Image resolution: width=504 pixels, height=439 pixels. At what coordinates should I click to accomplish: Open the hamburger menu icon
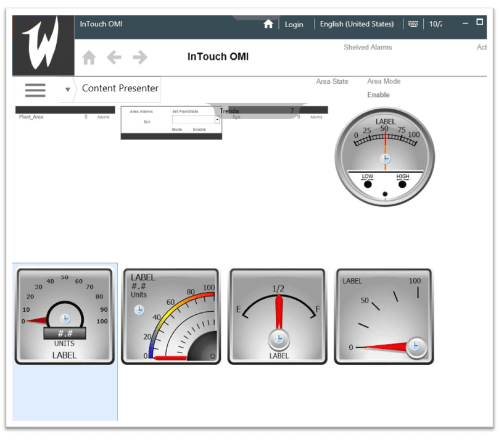(x=35, y=90)
